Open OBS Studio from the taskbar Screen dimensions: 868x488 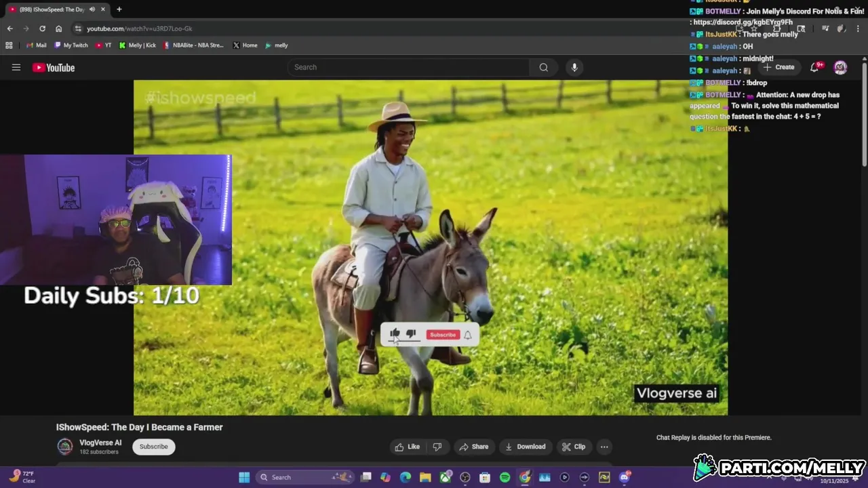(x=465, y=477)
